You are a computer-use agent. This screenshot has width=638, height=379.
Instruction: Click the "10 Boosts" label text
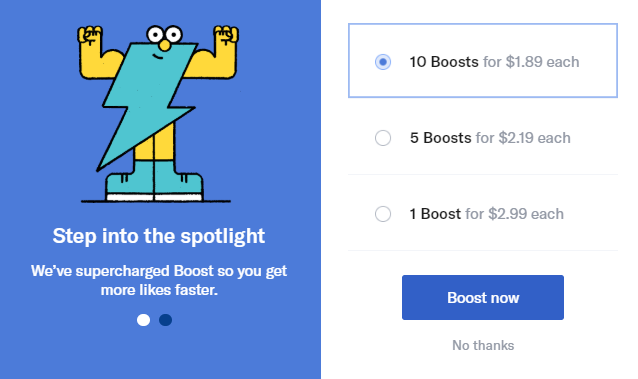(444, 62)
